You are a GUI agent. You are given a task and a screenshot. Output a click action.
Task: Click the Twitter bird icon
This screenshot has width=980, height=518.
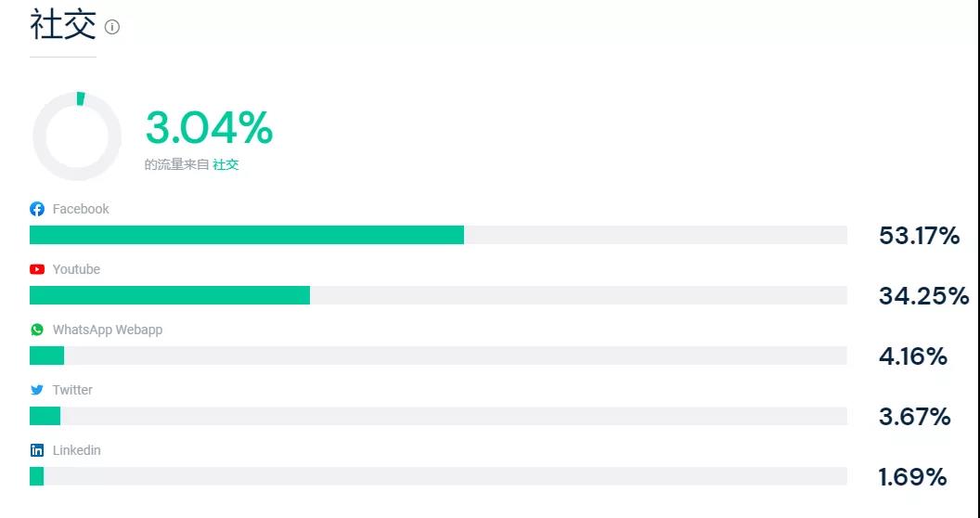pos(37,390)
